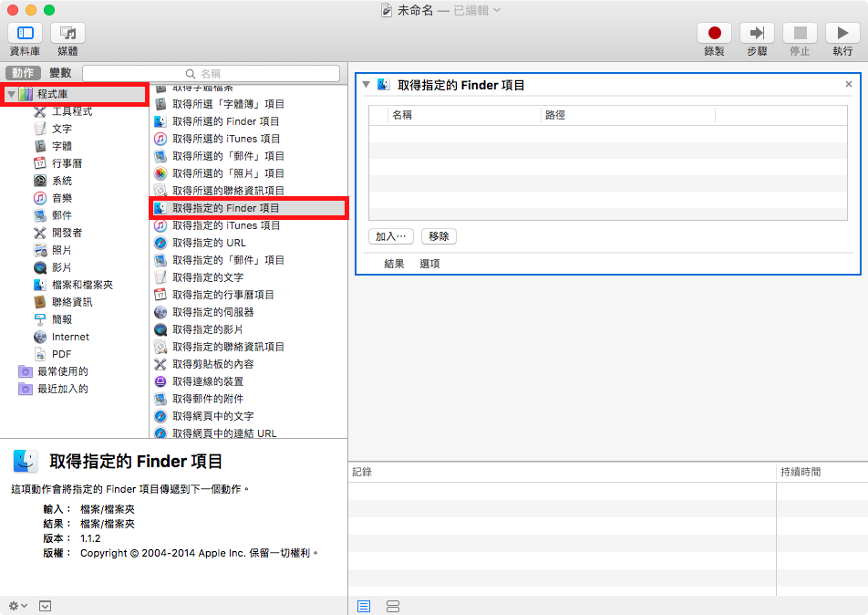Click the 加入⋯ button
The image size is (868, 615).
(391, 236)
